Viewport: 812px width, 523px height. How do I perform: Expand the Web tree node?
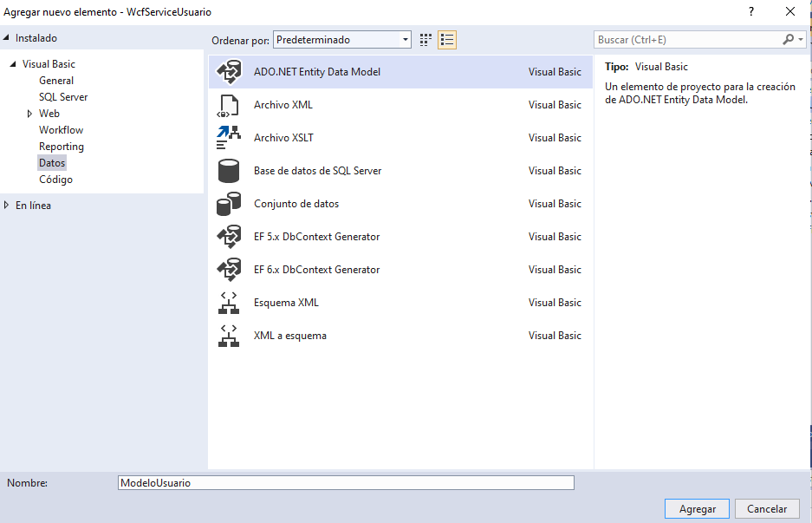(29, 113)
